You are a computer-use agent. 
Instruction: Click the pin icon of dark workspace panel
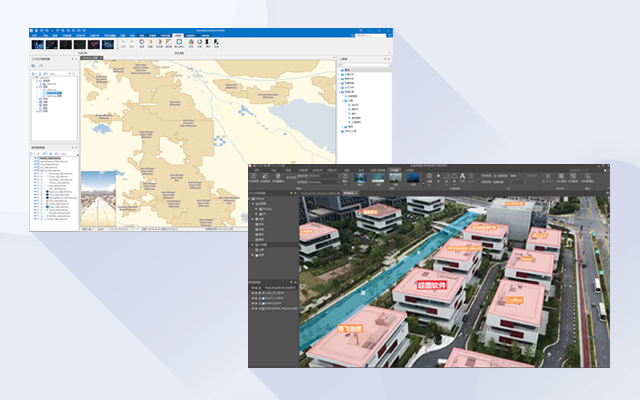click(291, 193)
